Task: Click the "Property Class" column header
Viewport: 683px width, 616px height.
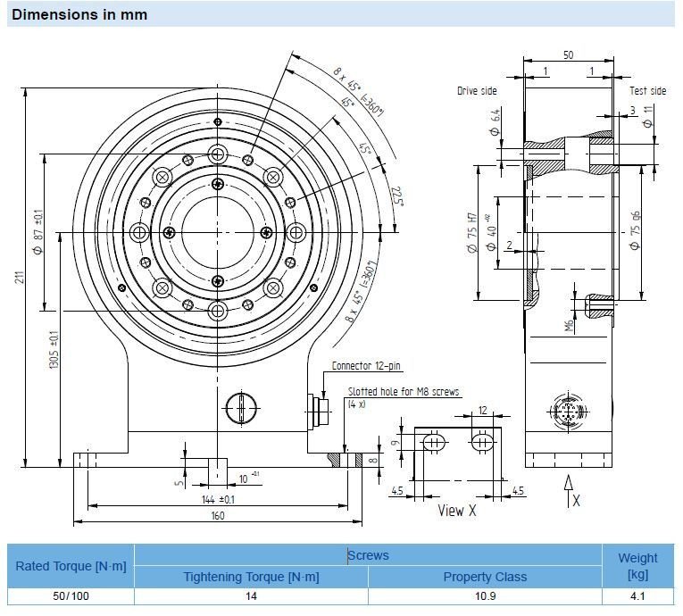Action: (485, 577)
